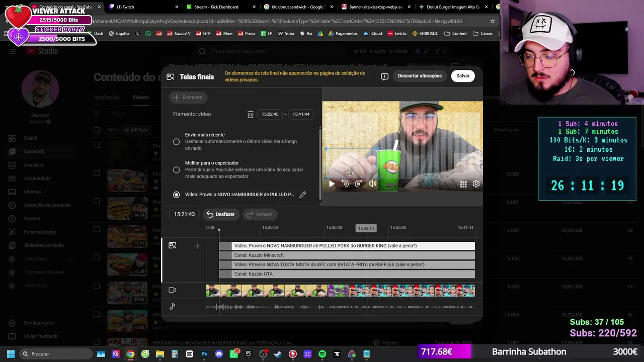Select 'Envio mais recente' radio option
The height and width of the screenshot is (362, 644).
point(176,142)
